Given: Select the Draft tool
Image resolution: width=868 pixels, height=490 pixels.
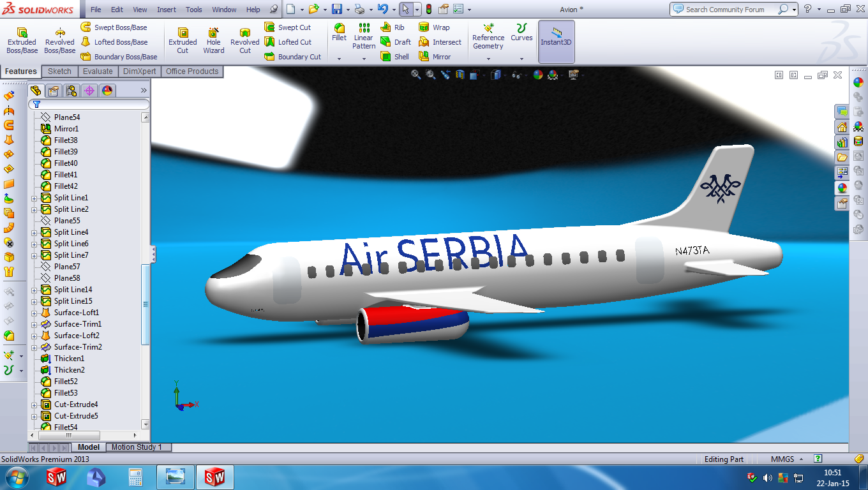Looking at the screenshot, I should 396,42.
